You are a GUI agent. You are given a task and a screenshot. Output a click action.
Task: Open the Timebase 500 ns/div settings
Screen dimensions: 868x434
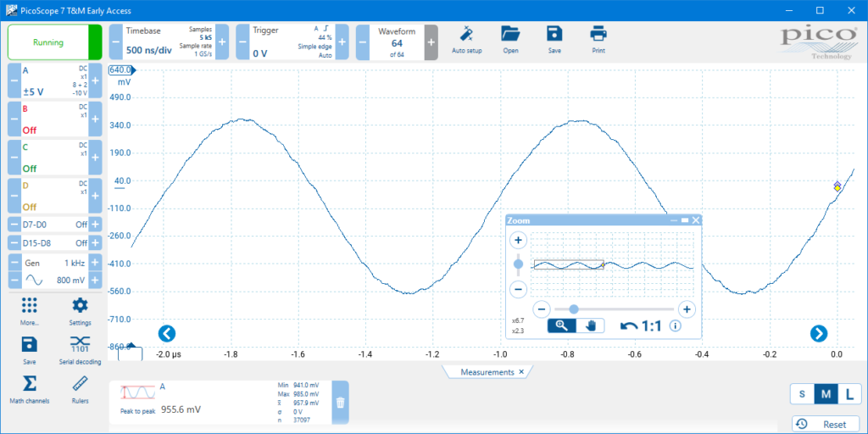[169, 42]
